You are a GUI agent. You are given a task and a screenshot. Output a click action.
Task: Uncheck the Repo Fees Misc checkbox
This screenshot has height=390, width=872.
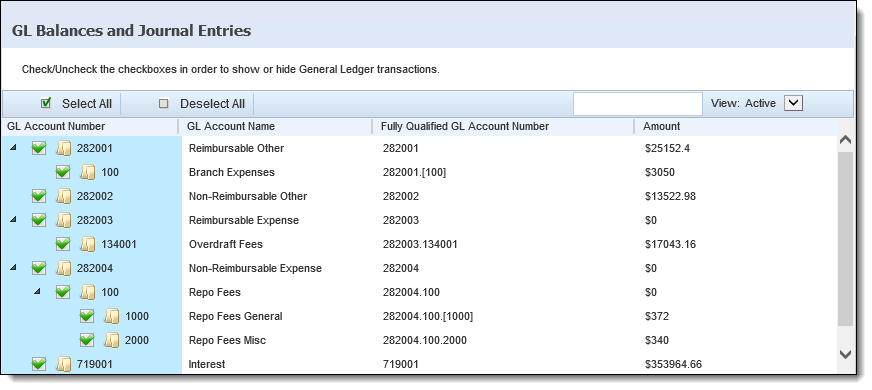pos(87,340)
